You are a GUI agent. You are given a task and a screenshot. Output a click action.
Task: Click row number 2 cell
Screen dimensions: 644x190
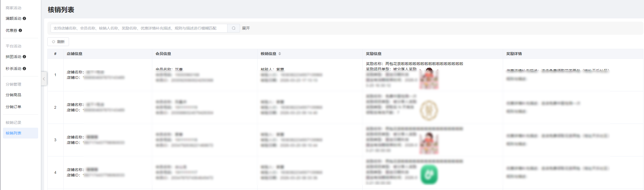click(x=55, y=107)
